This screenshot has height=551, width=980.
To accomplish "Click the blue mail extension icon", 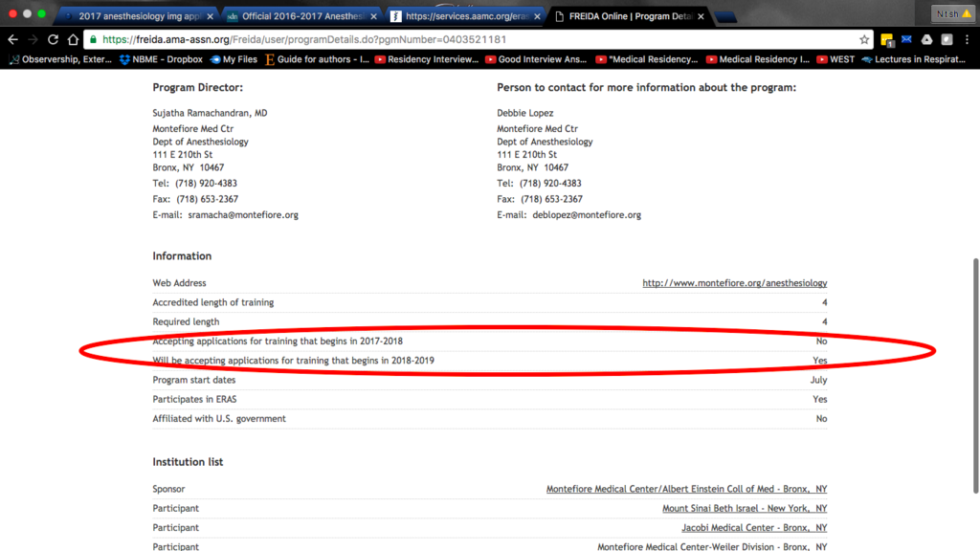I will pyautogui.click(x=907, y=39).
